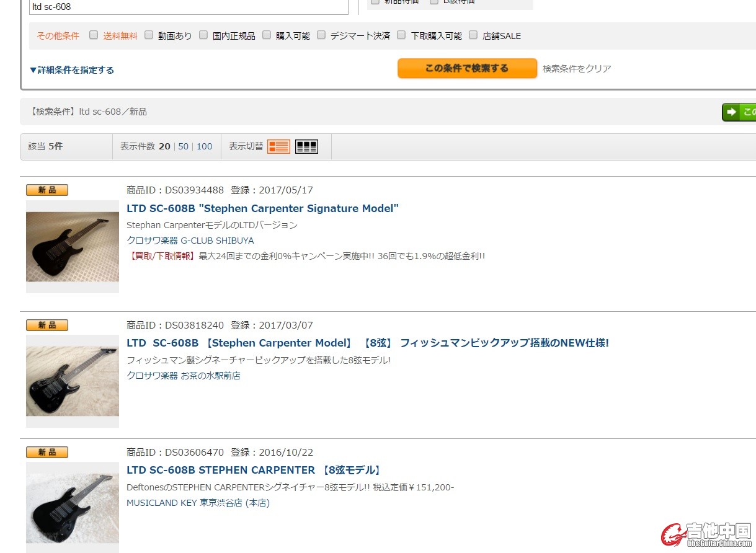This screenshot has width=756, height=553.
Task: Clear search conditions via 検索条件をクリア
Action: click(577, 69)
